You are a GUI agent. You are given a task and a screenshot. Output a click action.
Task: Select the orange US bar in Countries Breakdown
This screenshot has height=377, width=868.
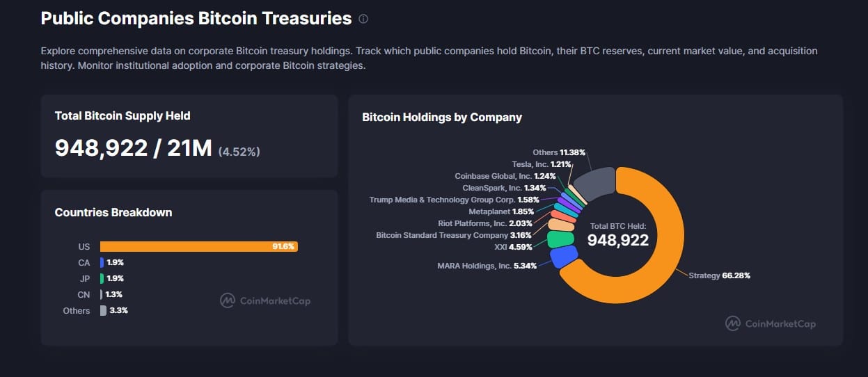(x=198, y=246)
